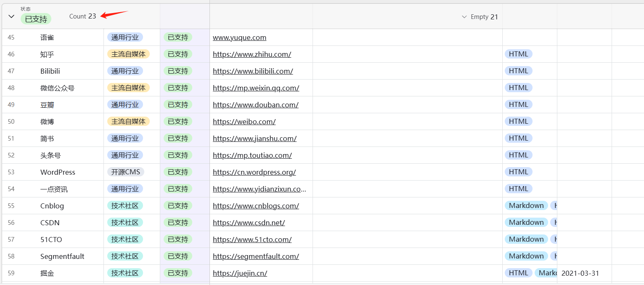
Task: Select row number 52
Action: [x=11, y=155]
